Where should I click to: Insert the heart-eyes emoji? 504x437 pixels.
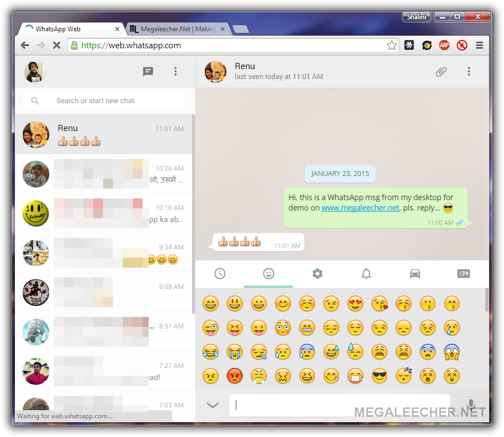tap(355, 304)
